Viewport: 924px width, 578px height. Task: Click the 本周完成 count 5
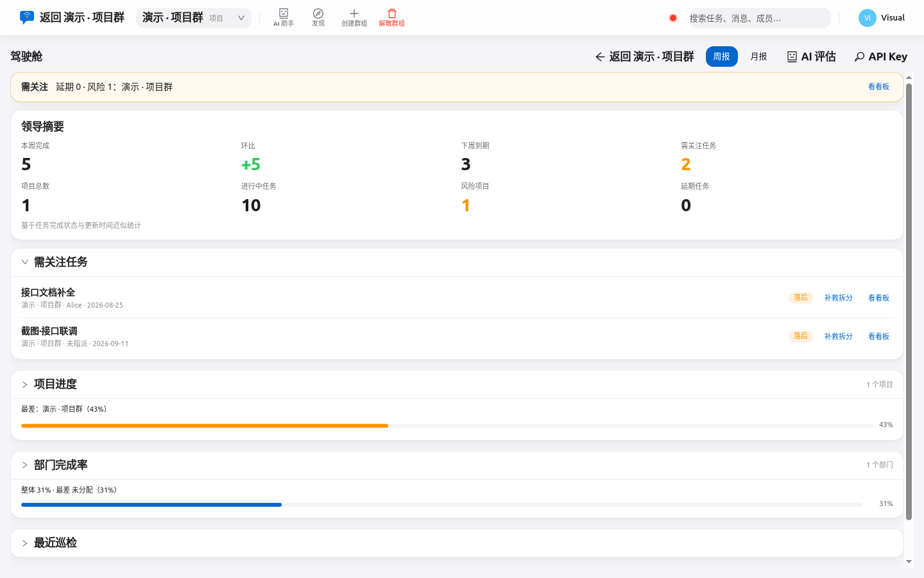coord(26,164)
